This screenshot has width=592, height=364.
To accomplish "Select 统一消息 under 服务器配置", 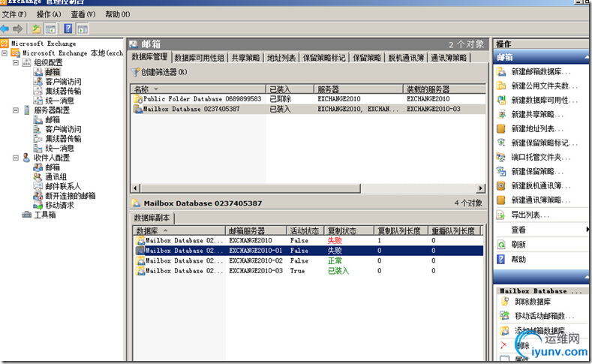I will pos(60,148).
